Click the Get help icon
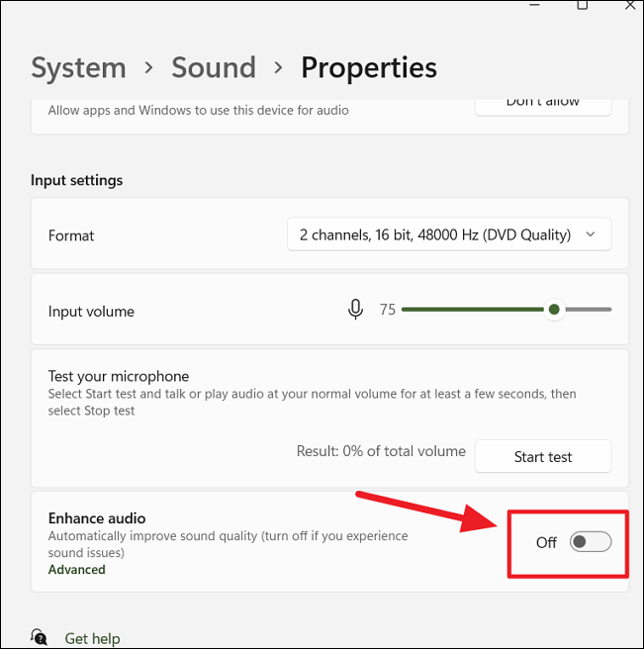The height and width of the screenshot is (649, 644). click(x=39, y=637)
